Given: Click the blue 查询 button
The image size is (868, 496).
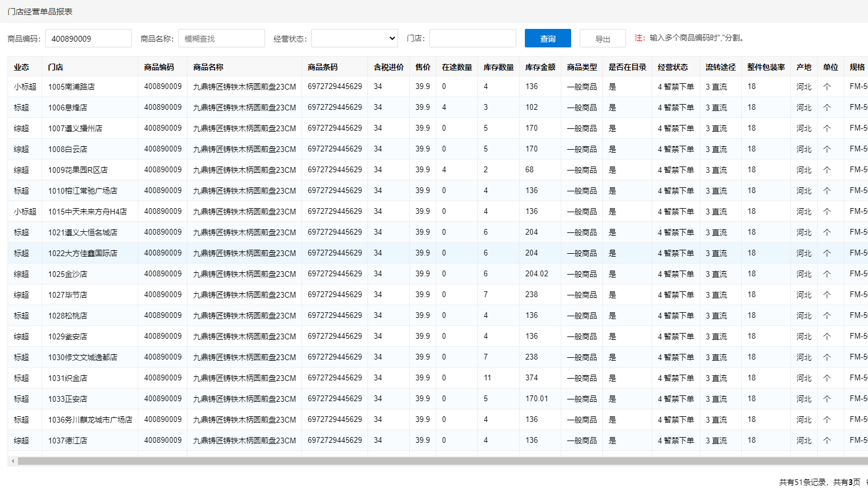Looking at the screenshot, I should click(x=547, y=38).
